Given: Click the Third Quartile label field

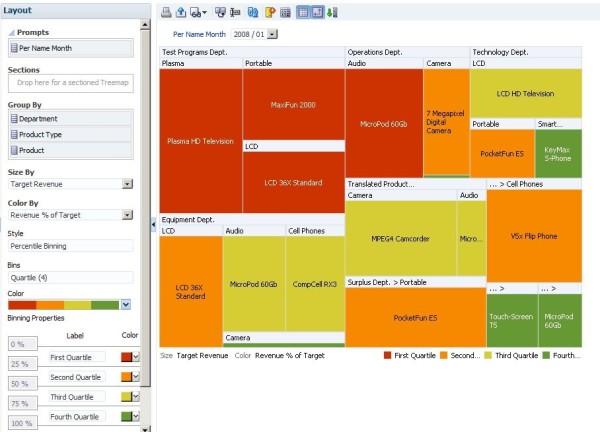Looking at the screenshot, I should point(77,397).
